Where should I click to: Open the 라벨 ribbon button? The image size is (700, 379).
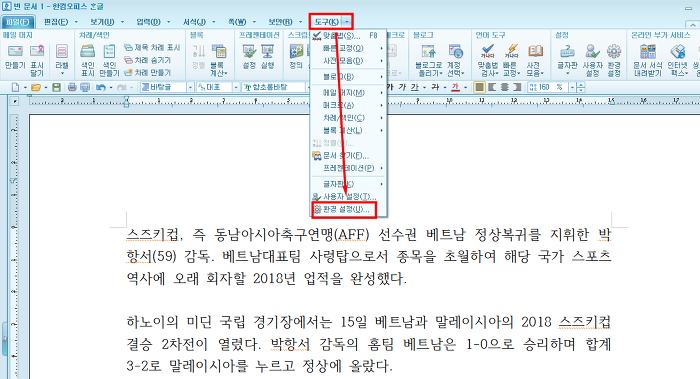pyautogui.click(x=62, y=59)
